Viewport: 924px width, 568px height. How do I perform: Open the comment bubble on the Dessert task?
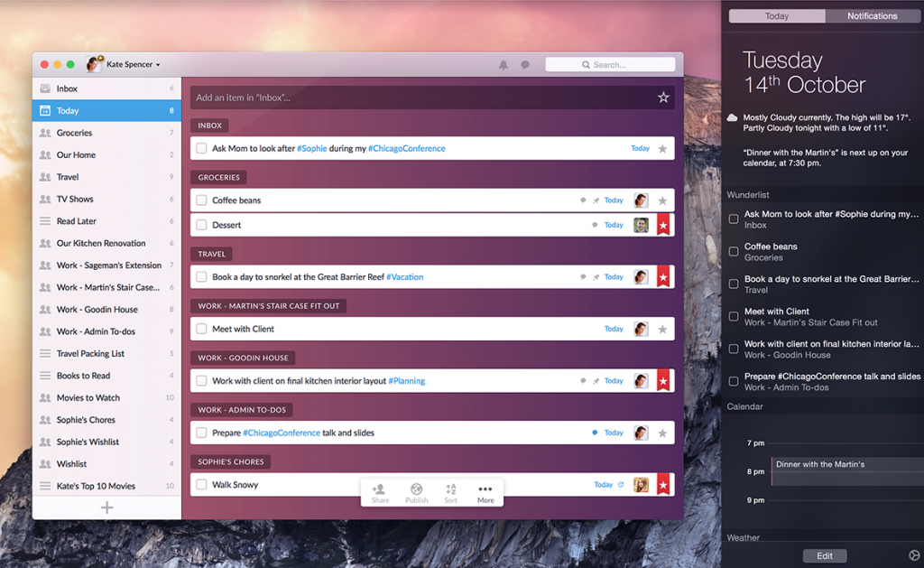click(593, 224)
